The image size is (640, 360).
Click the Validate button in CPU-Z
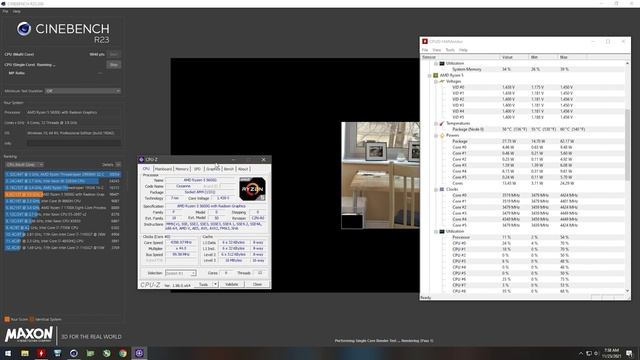pos(231,284)
